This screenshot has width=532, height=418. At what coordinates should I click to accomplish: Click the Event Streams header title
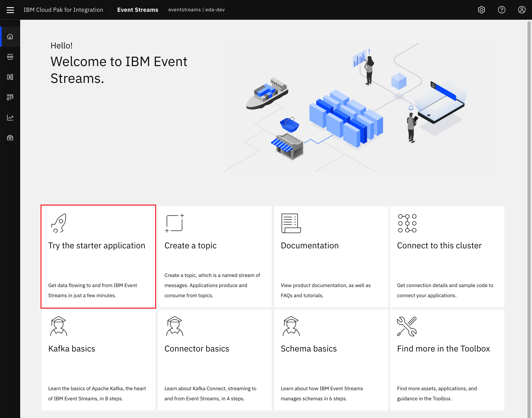pyautogui.click(x=138, y=10)
